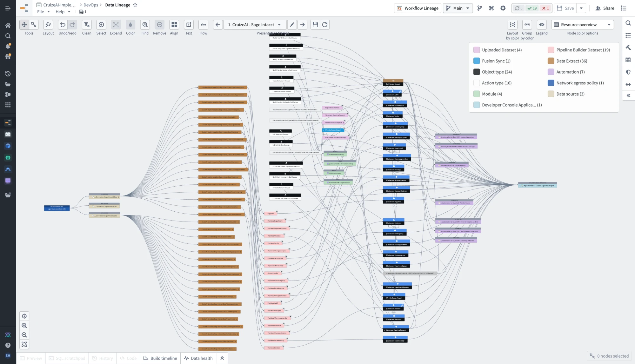The height and width of the screenshot is (364, 635).
Task: Select the Layout tool in toolbar
Action: coord(48,25)
